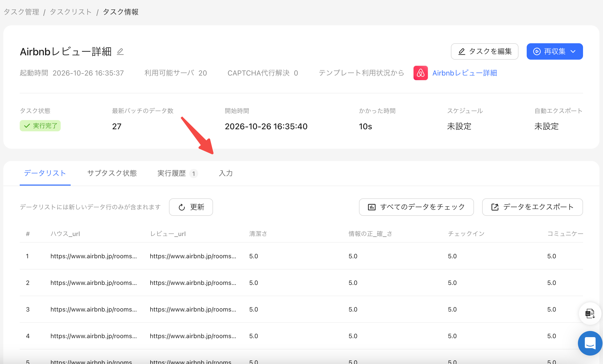Click the pencil icon beside the Airbnbレビュー詳細 title

(120, 52)
